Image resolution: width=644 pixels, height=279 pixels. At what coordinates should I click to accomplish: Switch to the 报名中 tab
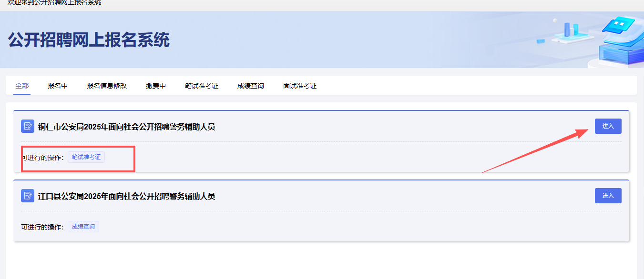pos(58,86)
